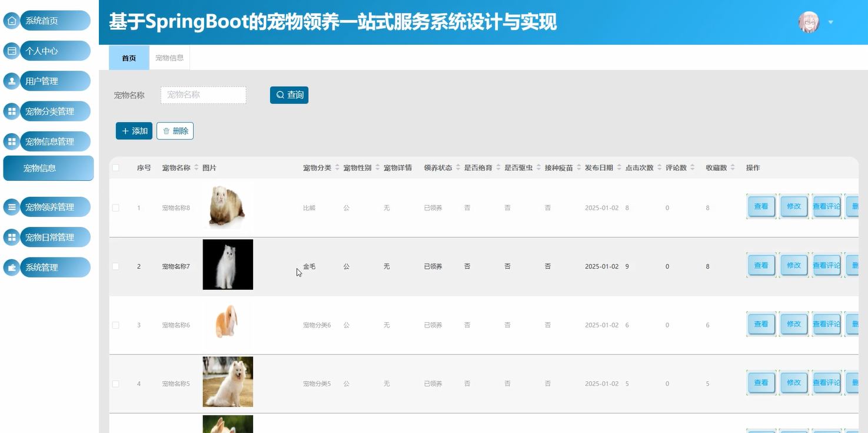This screenshot has height=433, width=868.
Task: Click the magnifier icon in 查询 button
Action: (280, 95)
